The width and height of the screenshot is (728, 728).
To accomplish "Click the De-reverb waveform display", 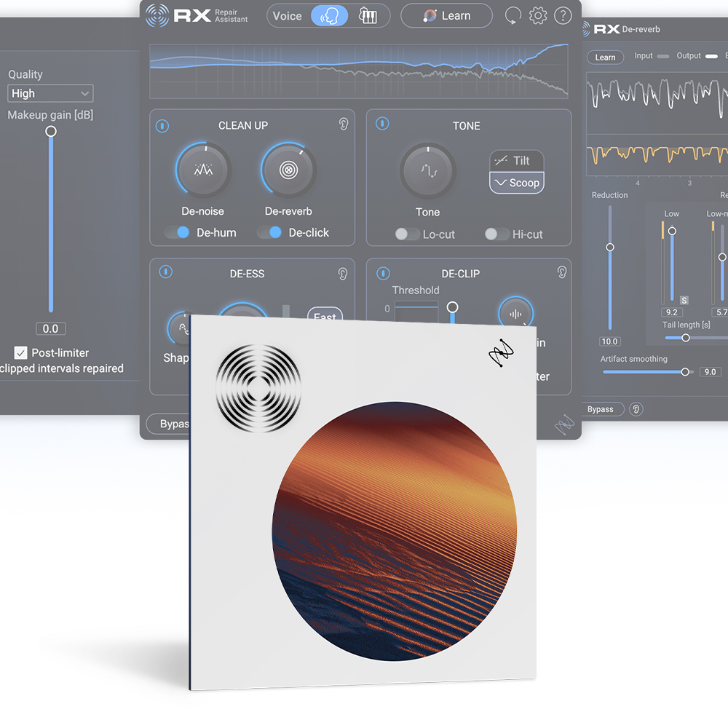I will (657, 124).
